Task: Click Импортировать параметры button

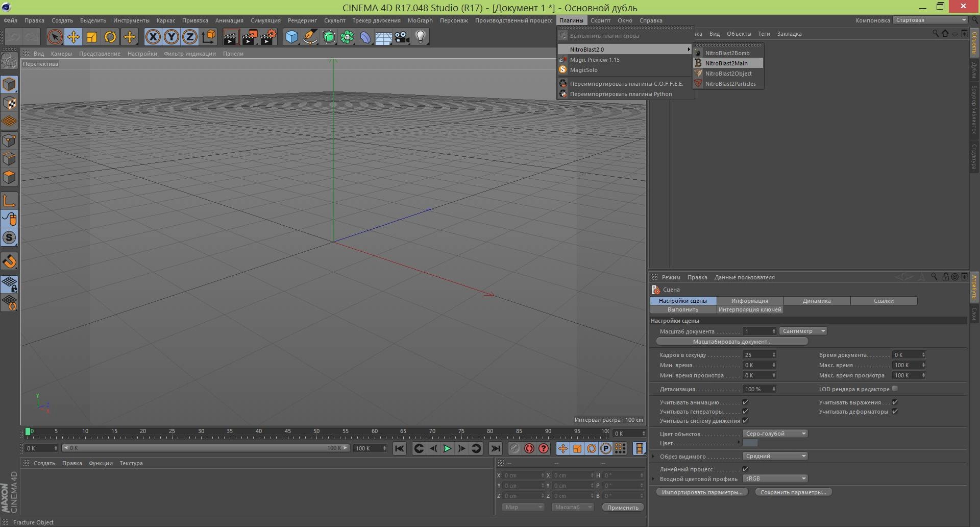Action: point(702,492)
